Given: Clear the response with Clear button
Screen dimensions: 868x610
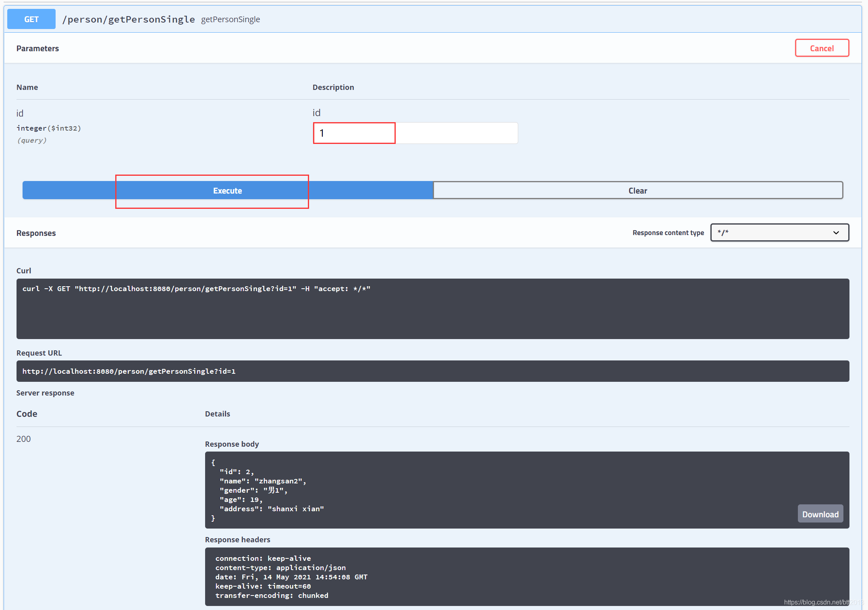Looking at the screenshot, I should (x=638, y=190).
